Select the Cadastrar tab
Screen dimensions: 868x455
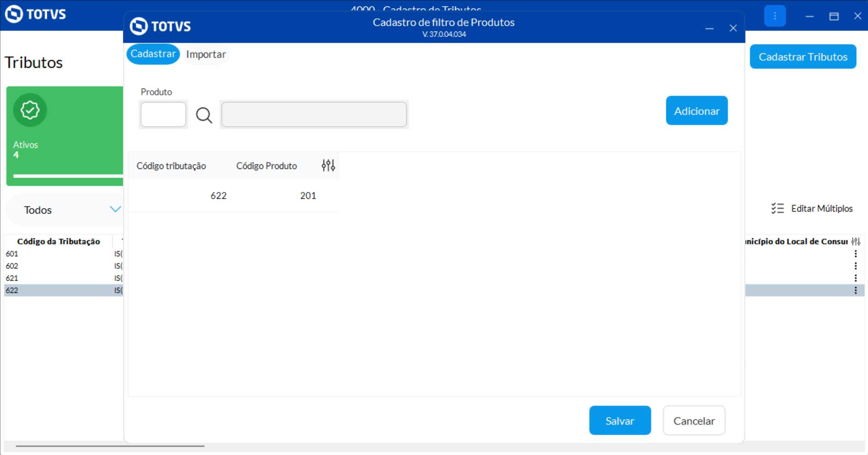click(x=153, y=54)
